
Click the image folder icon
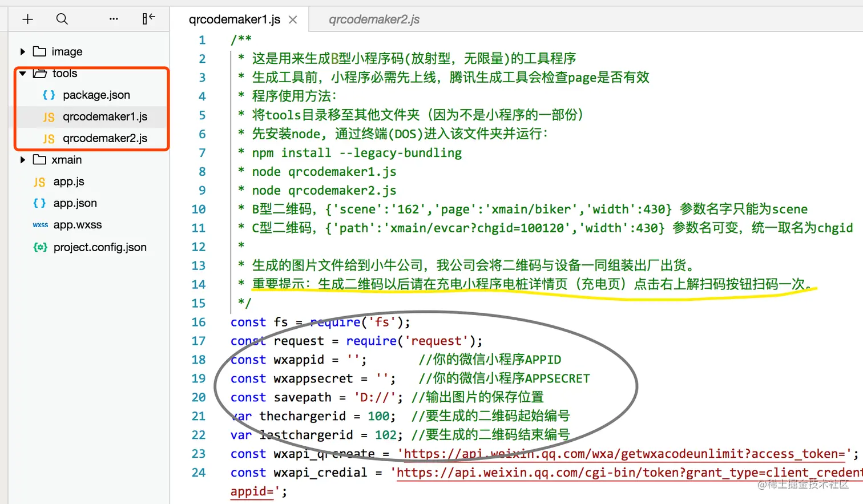point(39,51)
